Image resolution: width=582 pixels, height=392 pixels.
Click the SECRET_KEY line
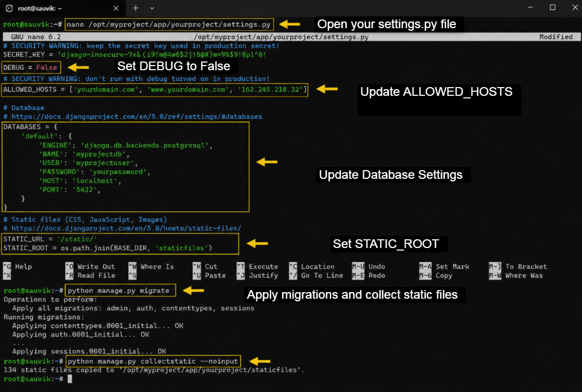pos(135,54)
